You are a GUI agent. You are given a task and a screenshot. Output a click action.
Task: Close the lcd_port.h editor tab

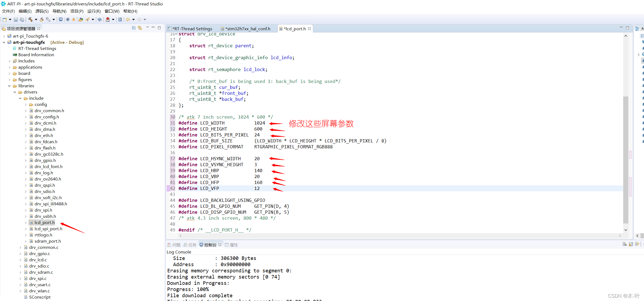309,29
